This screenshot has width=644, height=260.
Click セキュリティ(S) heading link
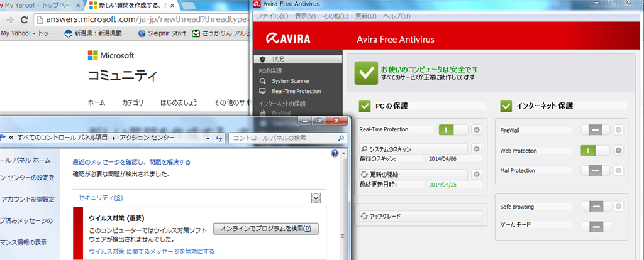tap(101, 198)
